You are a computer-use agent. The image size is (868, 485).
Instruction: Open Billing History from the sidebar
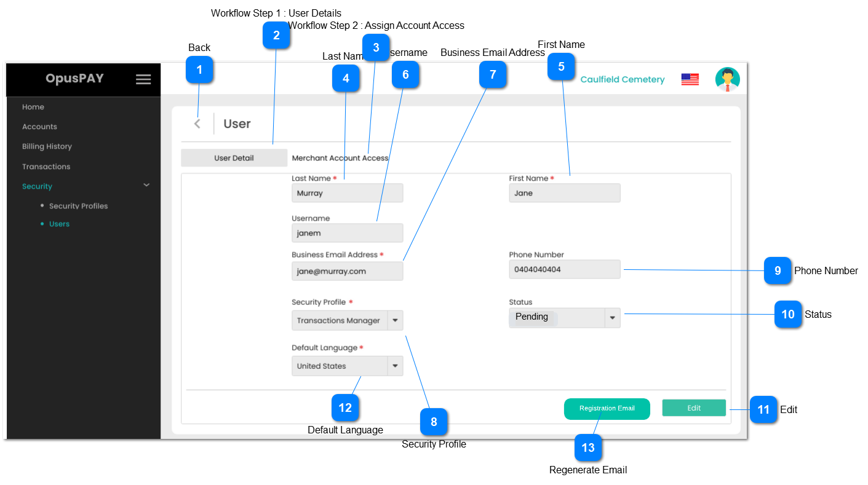(46, 146)
